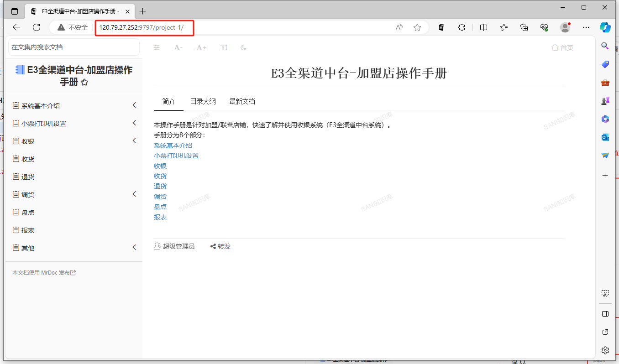
Task: Open 收货 in the sidebar
Action: (28, 159)
